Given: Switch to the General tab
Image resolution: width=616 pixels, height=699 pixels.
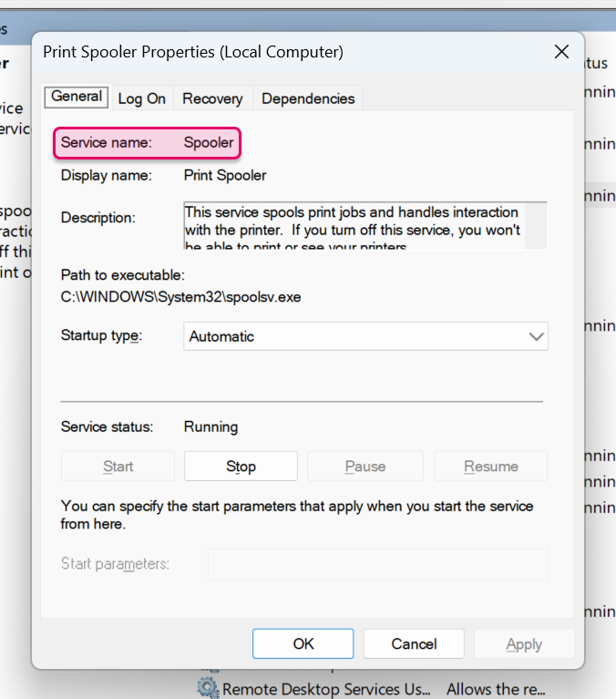Looking at the screenshot, I should tap(77, 97).
